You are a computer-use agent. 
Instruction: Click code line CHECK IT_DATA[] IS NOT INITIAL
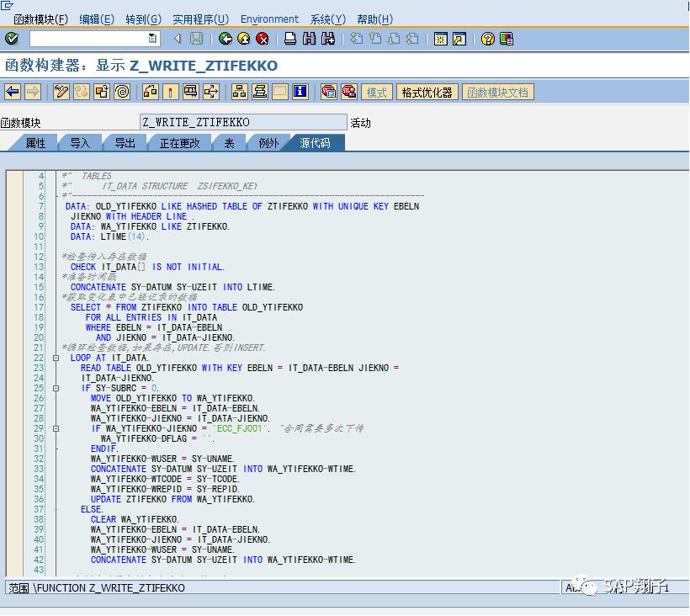[x=147, y=267]
